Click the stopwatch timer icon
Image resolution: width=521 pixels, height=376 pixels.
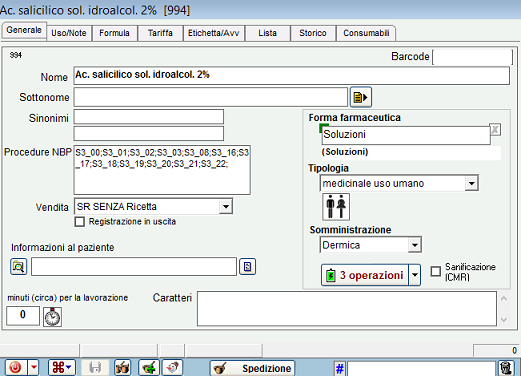pyautogui.click(x=52, y=317)
